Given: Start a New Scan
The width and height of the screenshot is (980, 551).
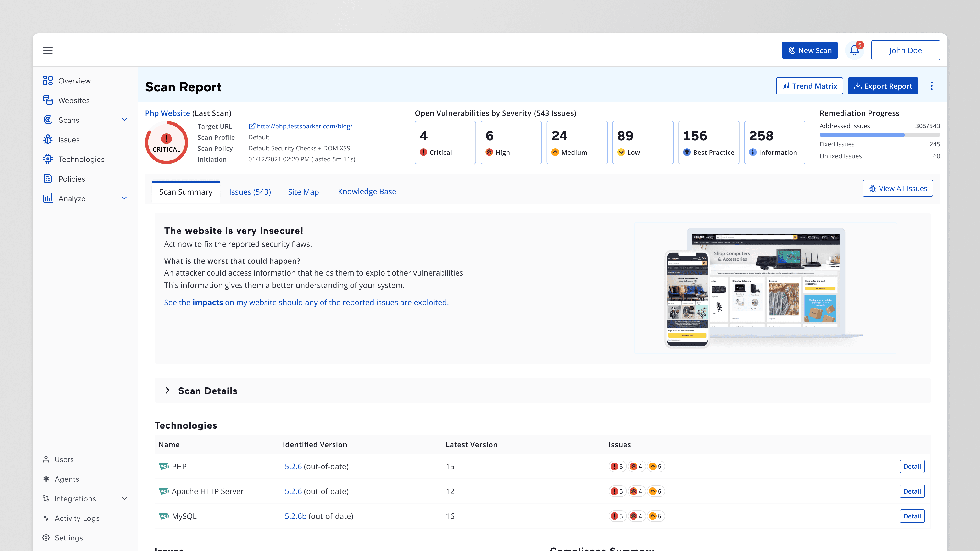Looking at the screenshot, I should pos(810,50).
